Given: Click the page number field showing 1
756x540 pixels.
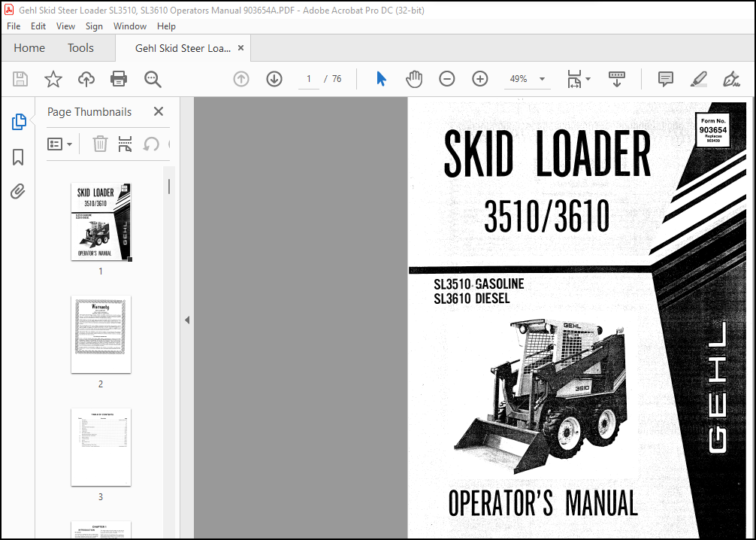Looking at the screenshot, I should [x=309, y=79].
